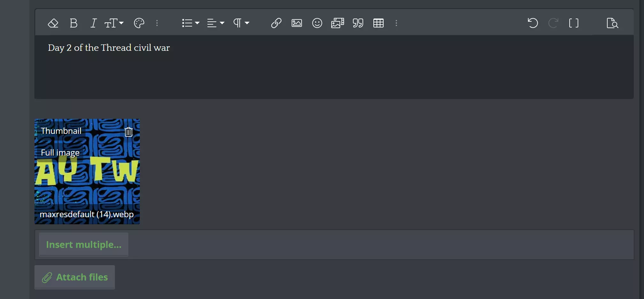Screen dimensions: 644x299
Task: Click into the message text area
Action: pyautogui.click(x=334, y=67)
